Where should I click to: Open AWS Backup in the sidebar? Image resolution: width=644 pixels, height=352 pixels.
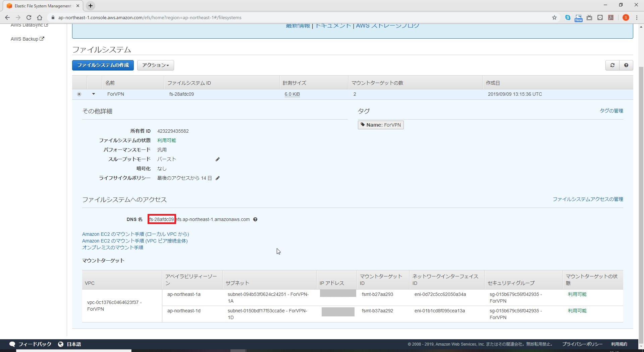pyautogui.click(x=27, y=39)
